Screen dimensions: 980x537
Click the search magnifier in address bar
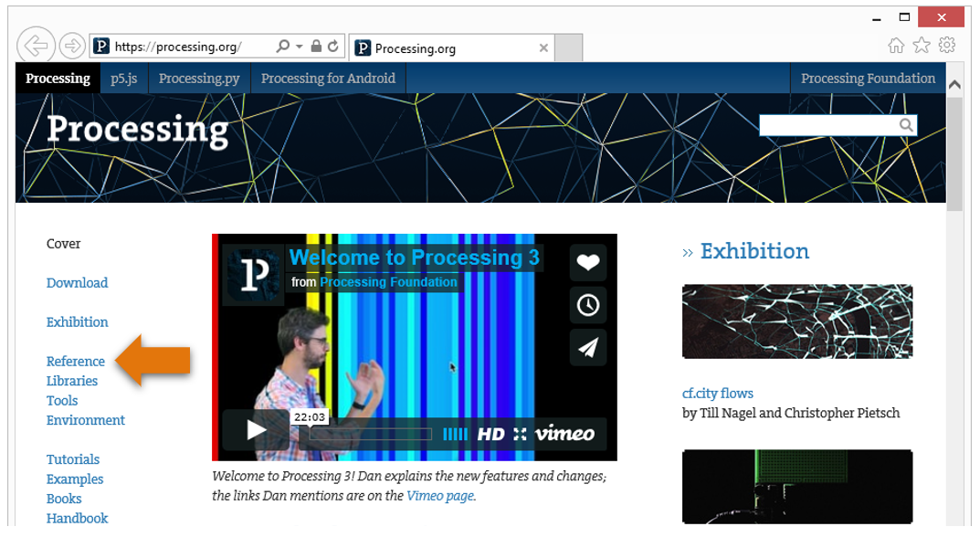pyautogui.click(x=282, y=46)
